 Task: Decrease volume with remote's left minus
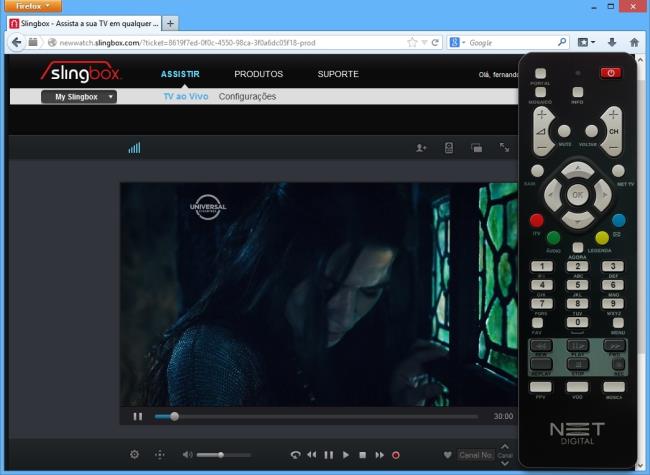(542, 148)
